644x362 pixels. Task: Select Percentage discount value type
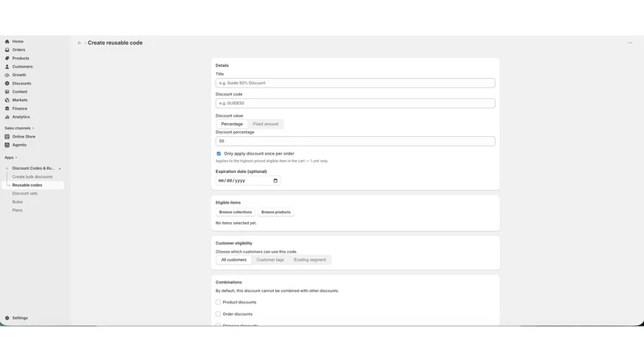(232, 124)
